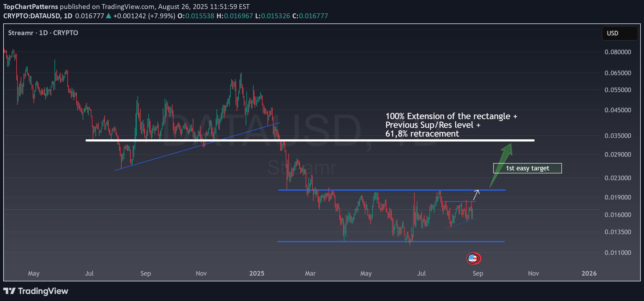This screenshot has height=301, width=644.
Task: Click the USD currency button
Action: pyautogui.click(x=620, y=33)
